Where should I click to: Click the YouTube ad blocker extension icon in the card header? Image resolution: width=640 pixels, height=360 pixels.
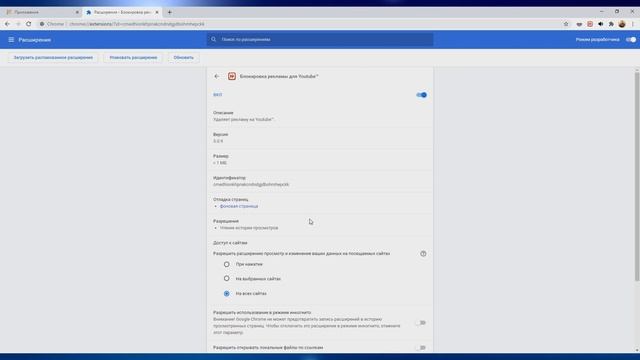pyautogui.click(x=231, y=76)
